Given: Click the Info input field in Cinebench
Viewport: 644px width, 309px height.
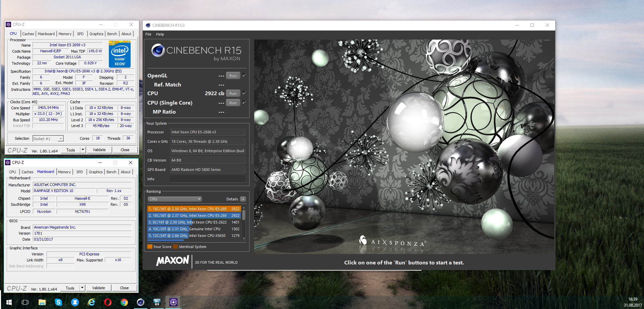Looking at the screenshot, I should (208, 179).
